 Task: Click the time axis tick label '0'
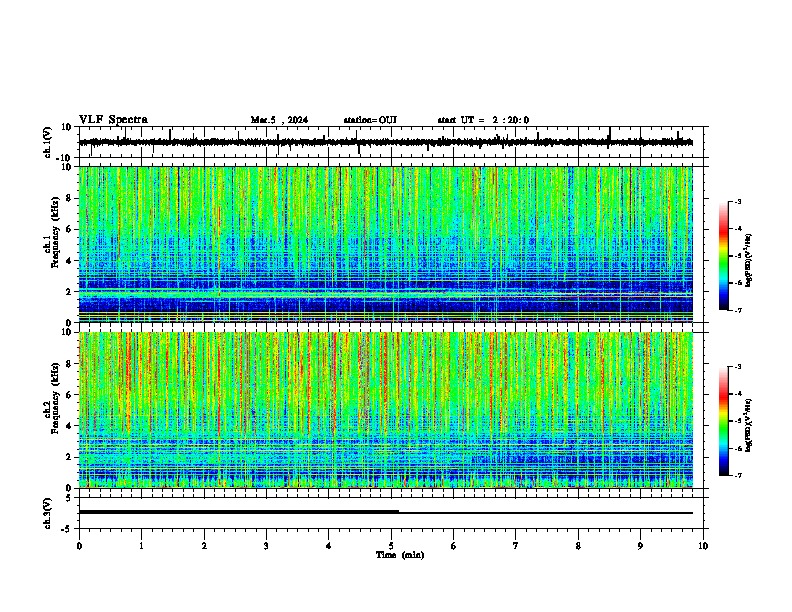[79, 546]
